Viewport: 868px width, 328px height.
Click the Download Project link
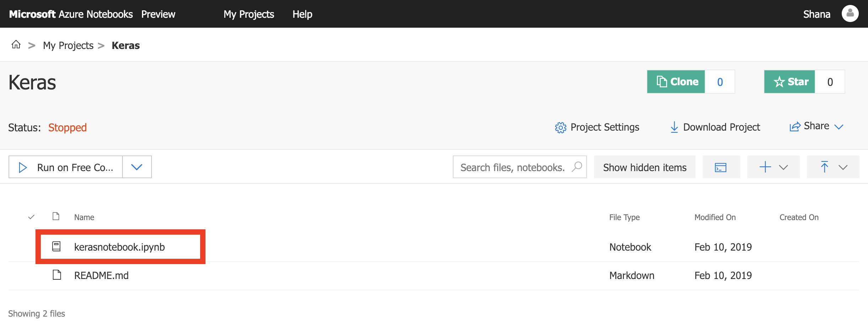click(721, 127)
